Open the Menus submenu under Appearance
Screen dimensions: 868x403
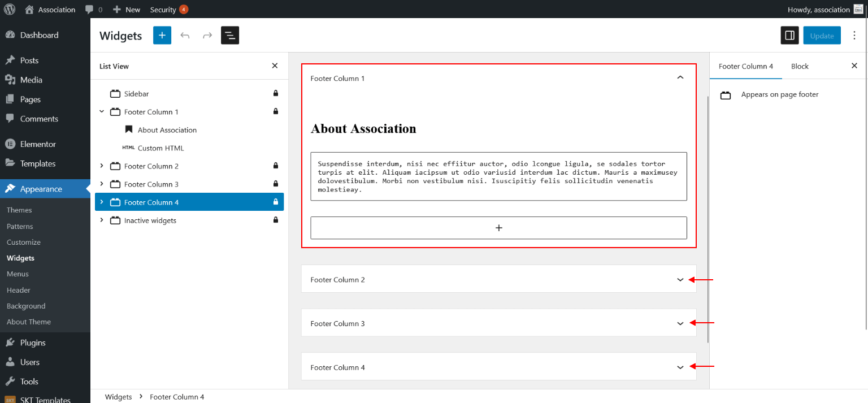point(18,274)
